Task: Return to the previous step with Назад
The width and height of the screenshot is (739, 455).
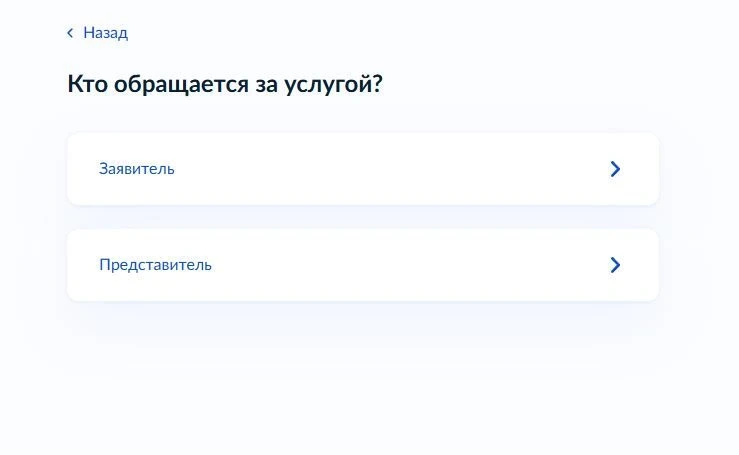Action: point(105,33)
